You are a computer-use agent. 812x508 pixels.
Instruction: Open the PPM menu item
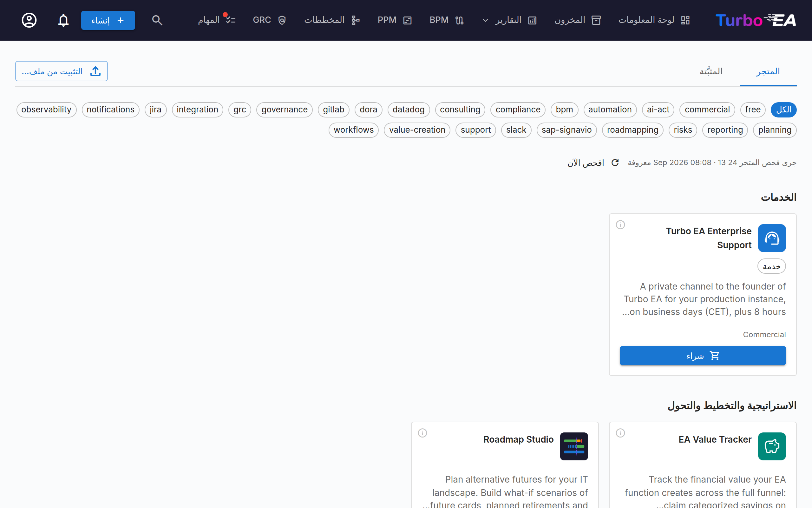tap(395, 20)
